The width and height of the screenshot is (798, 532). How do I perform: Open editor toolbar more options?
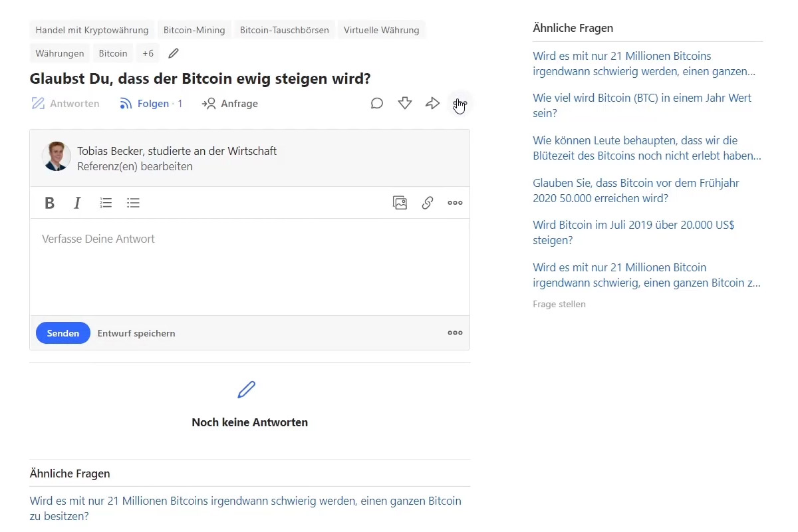point(455,203)
